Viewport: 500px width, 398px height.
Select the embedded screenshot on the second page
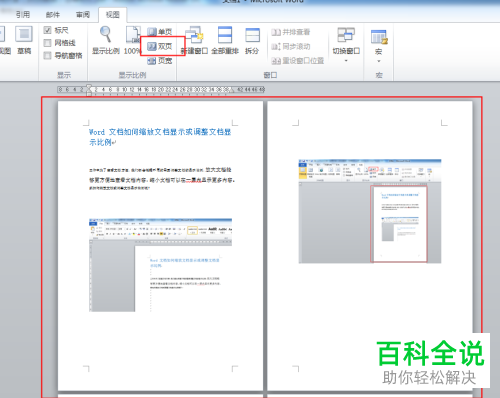(x=370, y=211)
